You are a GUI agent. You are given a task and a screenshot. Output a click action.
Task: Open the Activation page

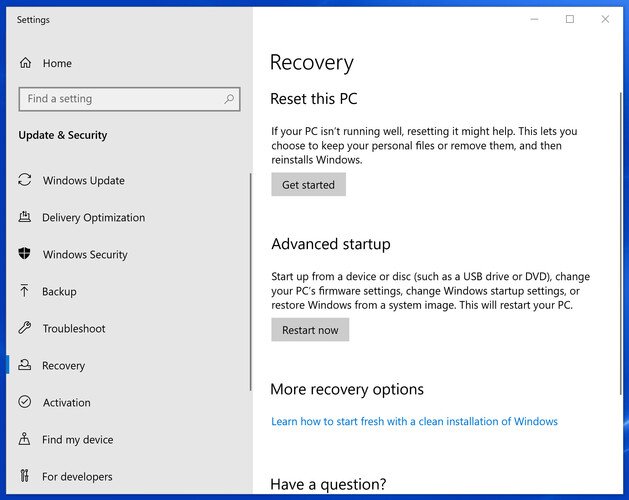[67, 402]
